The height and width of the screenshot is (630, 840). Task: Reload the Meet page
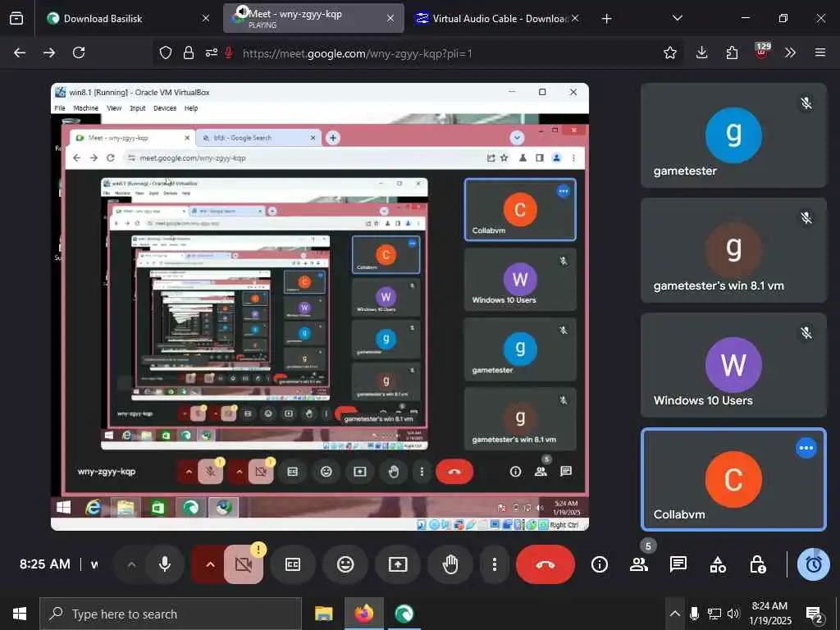pyautogui.click(x=79, y=52)
